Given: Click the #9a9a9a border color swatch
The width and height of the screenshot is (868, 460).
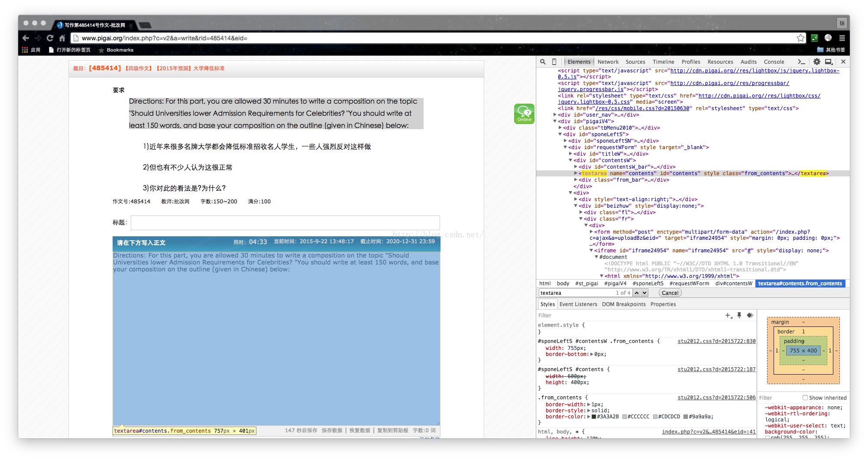Looking at the screenshot, I should point(686,417).
